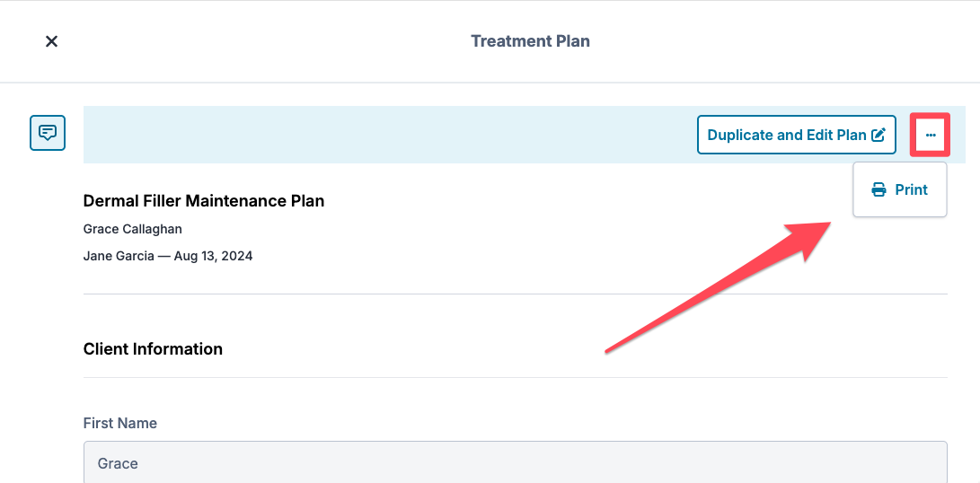Click the Grace Callaghan client name
980x483 pixels.
[132, 229]
